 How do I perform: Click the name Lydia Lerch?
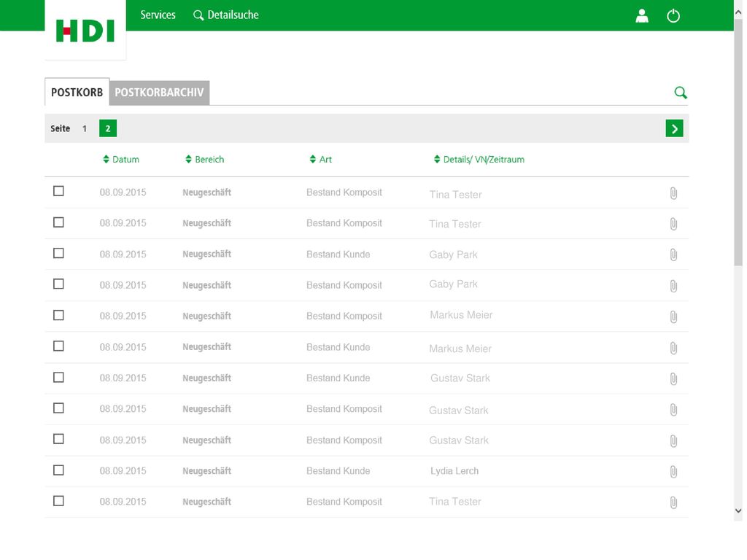pyautogui.click(x=454, y=471)
